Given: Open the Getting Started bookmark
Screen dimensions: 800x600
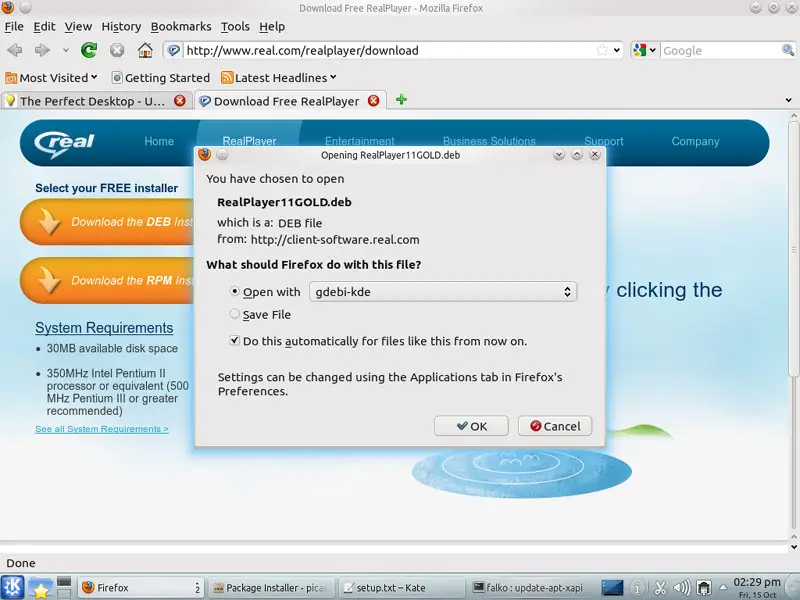Looking at the screenshot, I should tap(161, 78).
